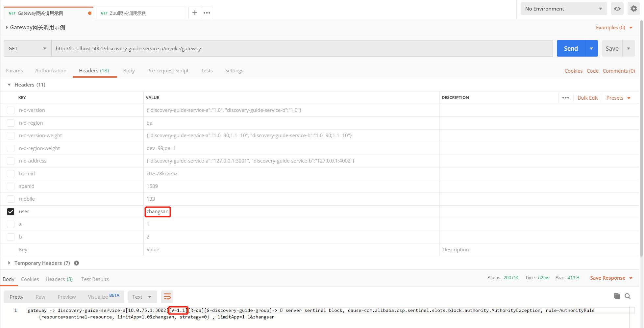Enable the n-d-version-weight header checkbox
The width and height of the screenshot is (644, 328).
coord(11,136)
